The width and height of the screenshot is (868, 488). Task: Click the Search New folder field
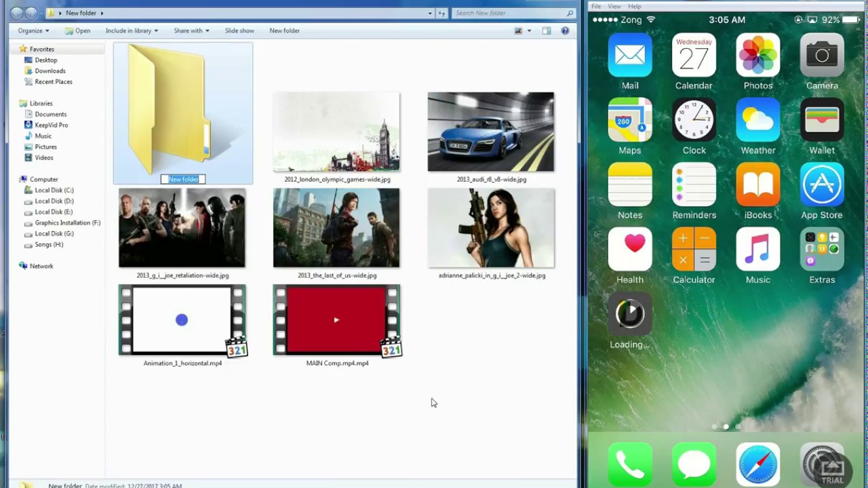[514, 13]
